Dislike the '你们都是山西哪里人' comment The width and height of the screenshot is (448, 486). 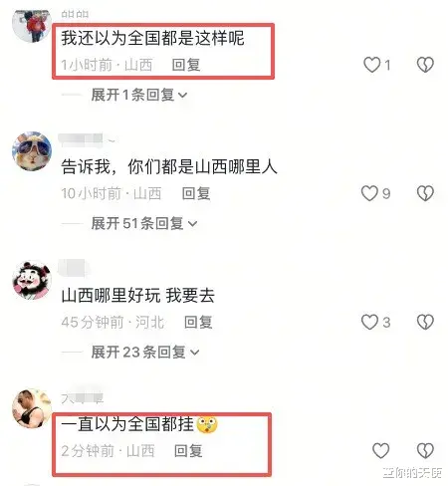point(425,193)
